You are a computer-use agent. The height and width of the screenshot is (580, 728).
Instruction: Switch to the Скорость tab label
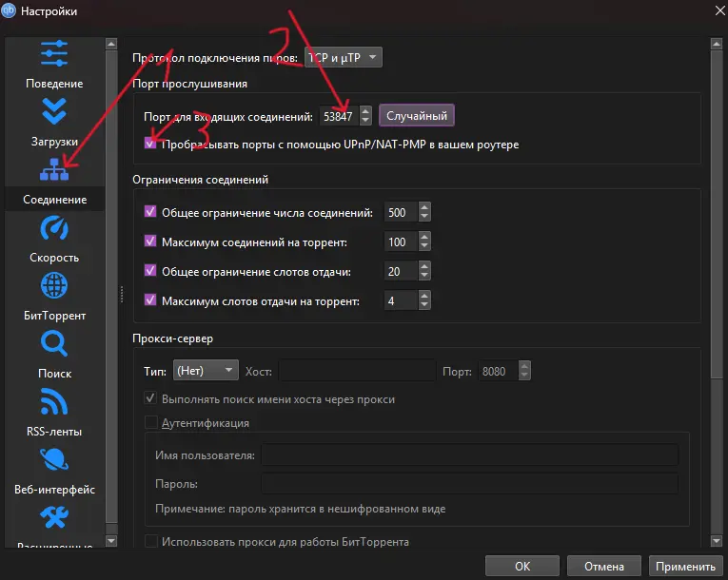[54, 258]
